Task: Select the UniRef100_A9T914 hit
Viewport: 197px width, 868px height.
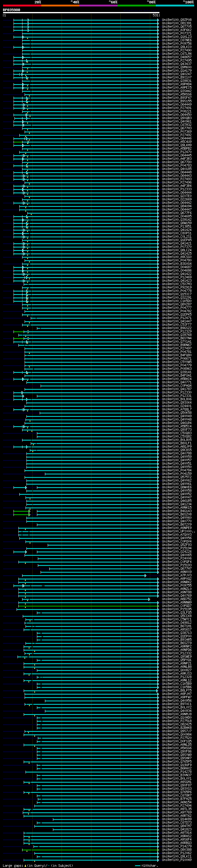Action: 177,833
